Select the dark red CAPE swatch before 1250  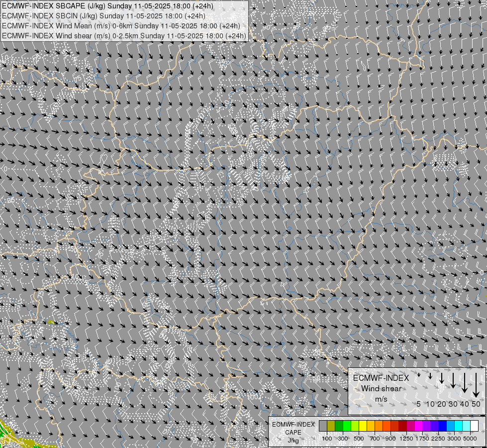coord(403,426)
